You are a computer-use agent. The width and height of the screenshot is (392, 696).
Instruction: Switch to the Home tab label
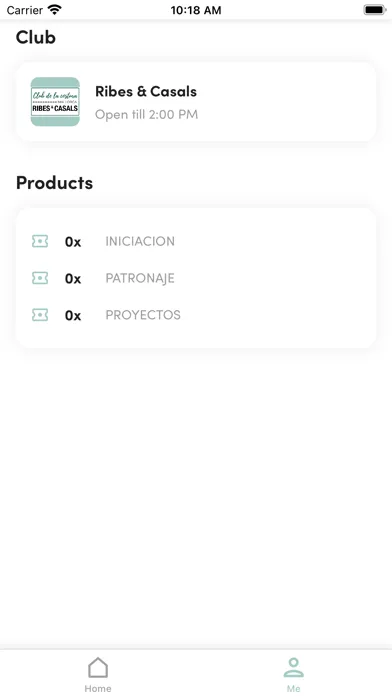point(98,688)
